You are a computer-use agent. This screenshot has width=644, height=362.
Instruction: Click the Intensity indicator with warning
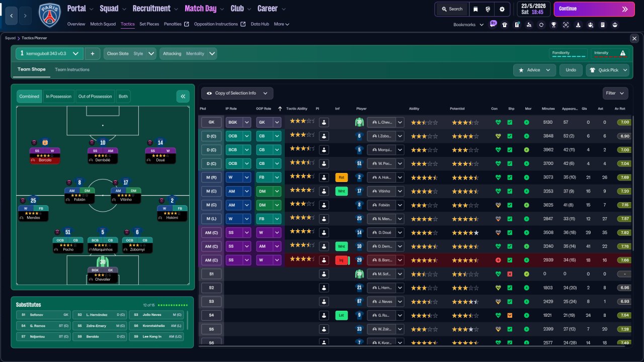point(610,54)
